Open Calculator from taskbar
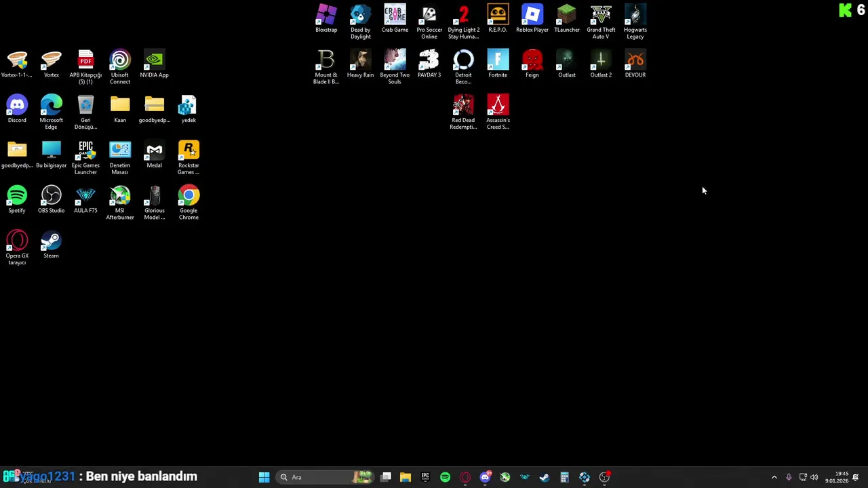The image size is (868, 488). point(564,477)
